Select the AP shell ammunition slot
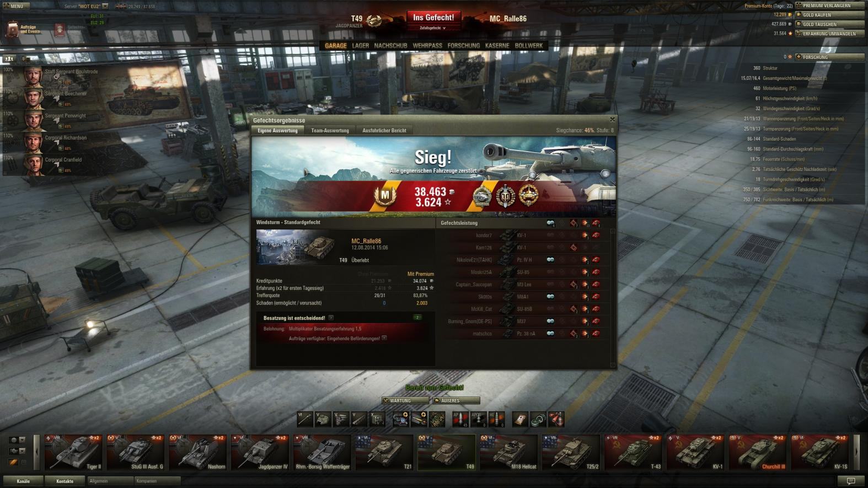 [x=460, y=419]
